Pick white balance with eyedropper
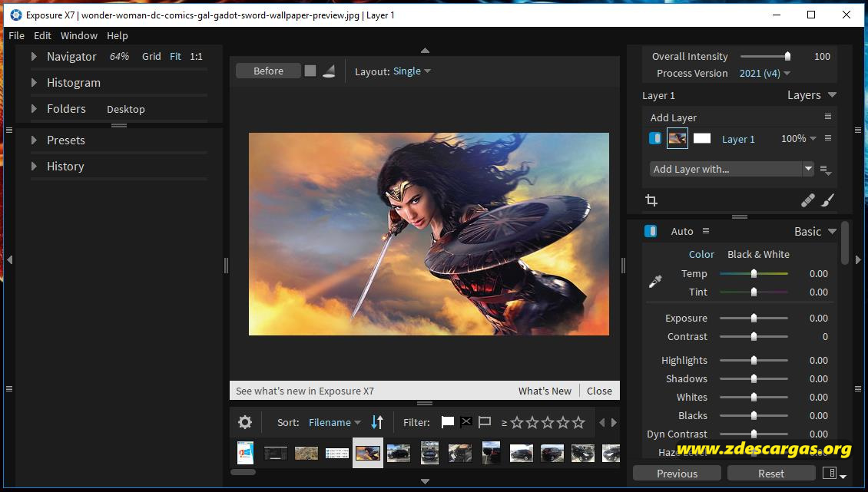The image size is (868, 492). point(655,282)
